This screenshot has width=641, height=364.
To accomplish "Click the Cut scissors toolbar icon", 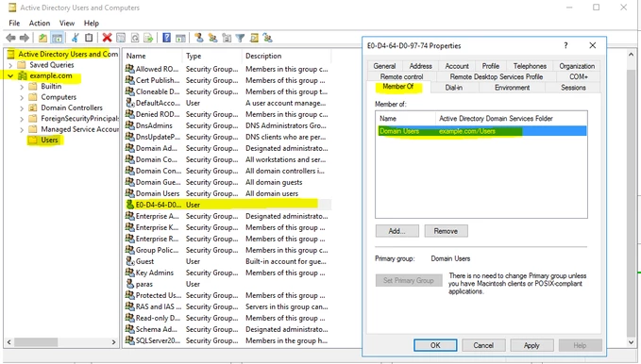I will 76,38.
